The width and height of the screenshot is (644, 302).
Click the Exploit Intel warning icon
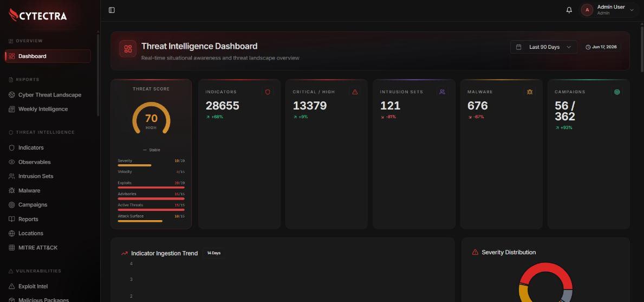point(11,286)
